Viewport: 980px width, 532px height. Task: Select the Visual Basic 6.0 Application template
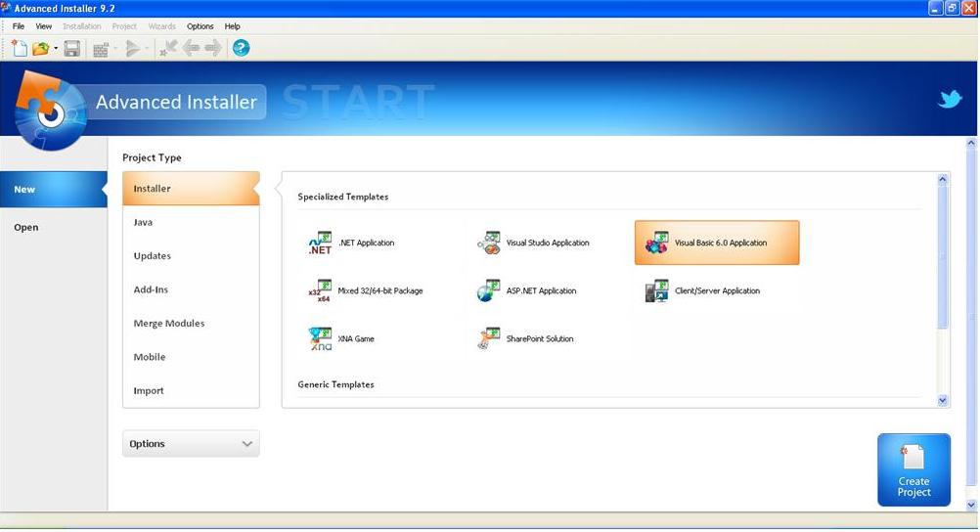717,243
